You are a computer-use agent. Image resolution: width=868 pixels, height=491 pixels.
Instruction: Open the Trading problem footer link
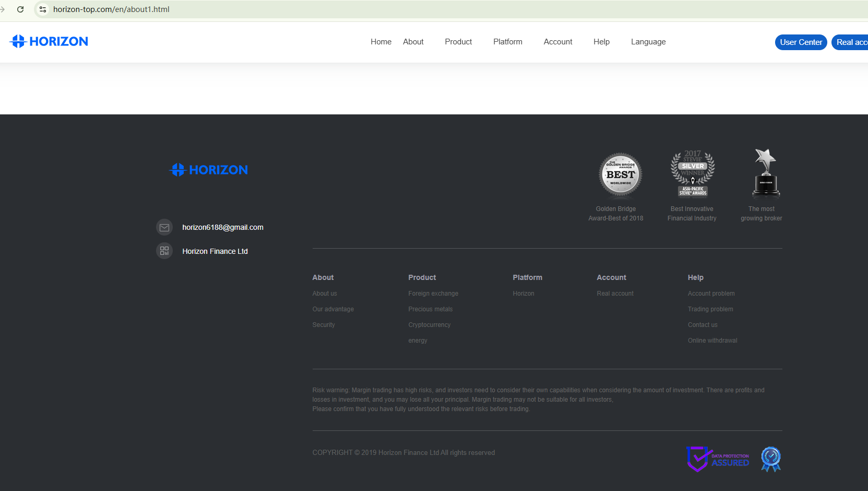tap(710, 309)
